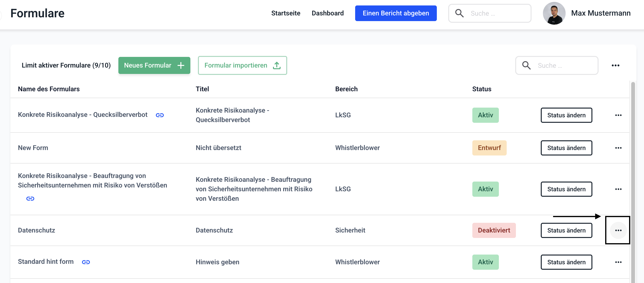This screenshot has width=644, height=283.
Task: Change status of Datenschutz form
Action: (x=566, y=230)
